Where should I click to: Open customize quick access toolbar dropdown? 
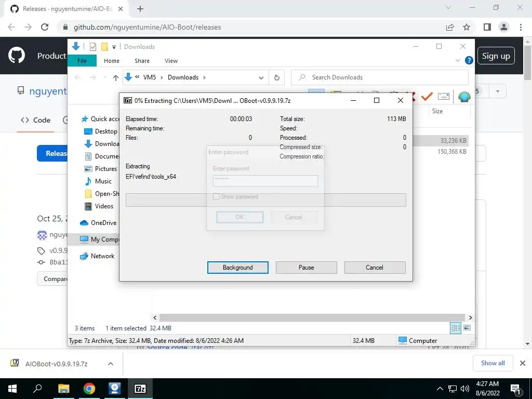point(114,47)
